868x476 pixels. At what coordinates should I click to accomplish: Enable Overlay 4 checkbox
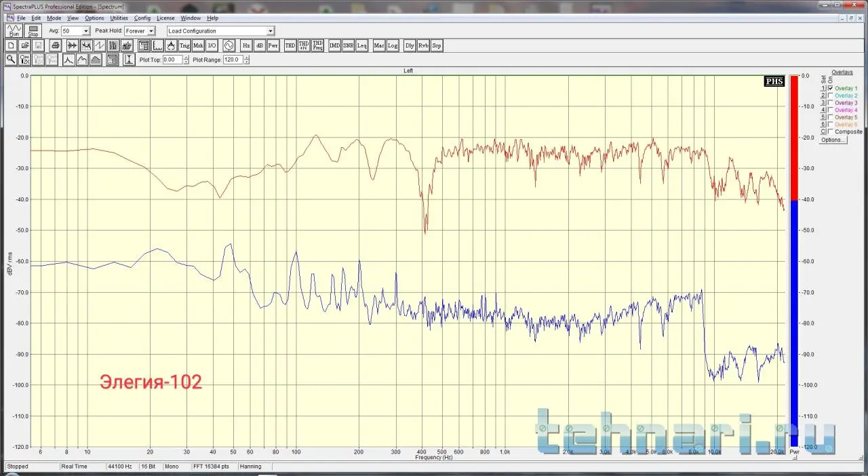(831, 110)
